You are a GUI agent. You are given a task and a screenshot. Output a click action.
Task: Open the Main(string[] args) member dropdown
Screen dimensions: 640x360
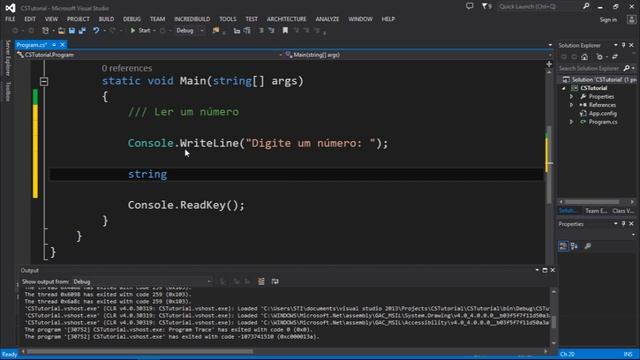pyautogui.click(x=418, y=55)
